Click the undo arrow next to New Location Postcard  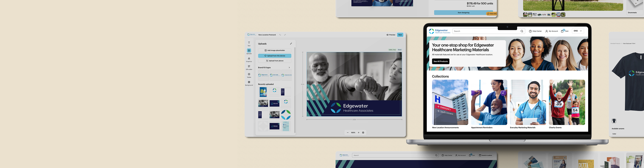[280, 35]
